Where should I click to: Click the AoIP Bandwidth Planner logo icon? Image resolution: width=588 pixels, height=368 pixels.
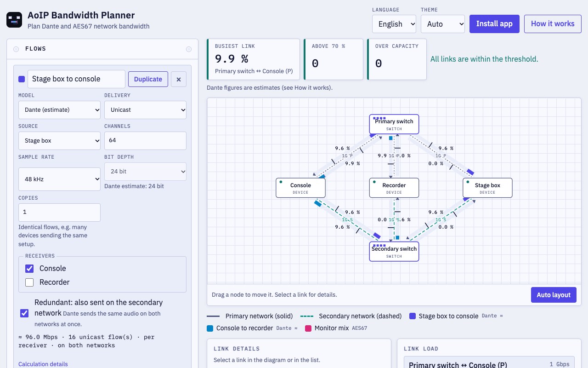pyautogui.click(x=14, y=20)
